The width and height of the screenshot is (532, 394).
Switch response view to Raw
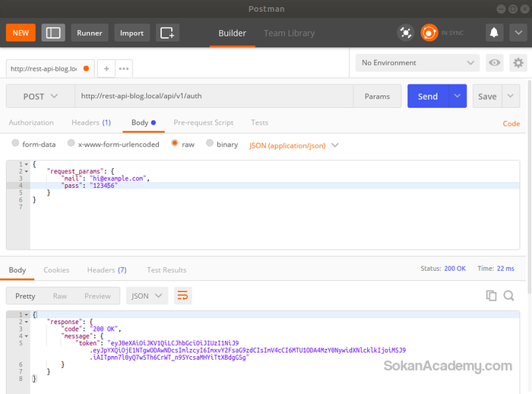pos(60,296)
